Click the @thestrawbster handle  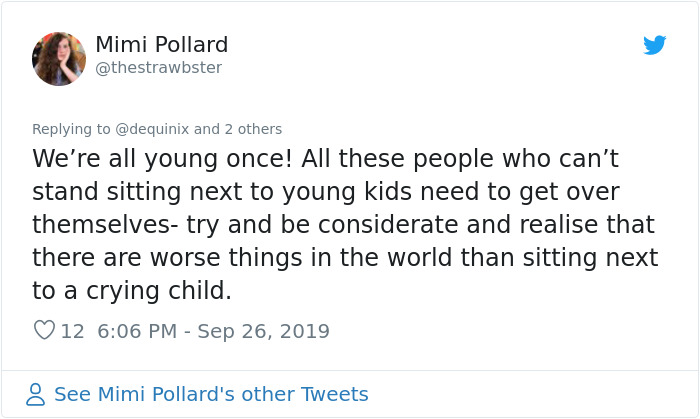[158, 68]
